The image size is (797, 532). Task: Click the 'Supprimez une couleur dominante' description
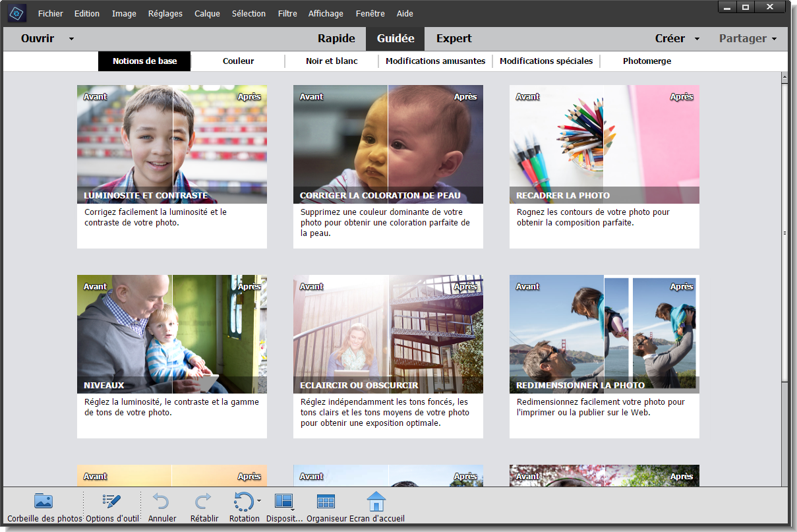click(x=385, y=223)
